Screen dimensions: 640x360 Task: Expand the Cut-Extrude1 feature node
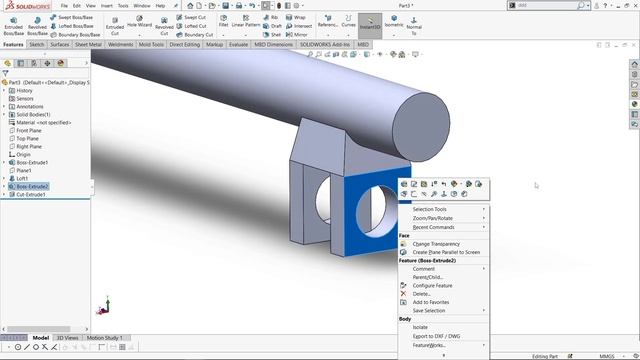point(4,195)
